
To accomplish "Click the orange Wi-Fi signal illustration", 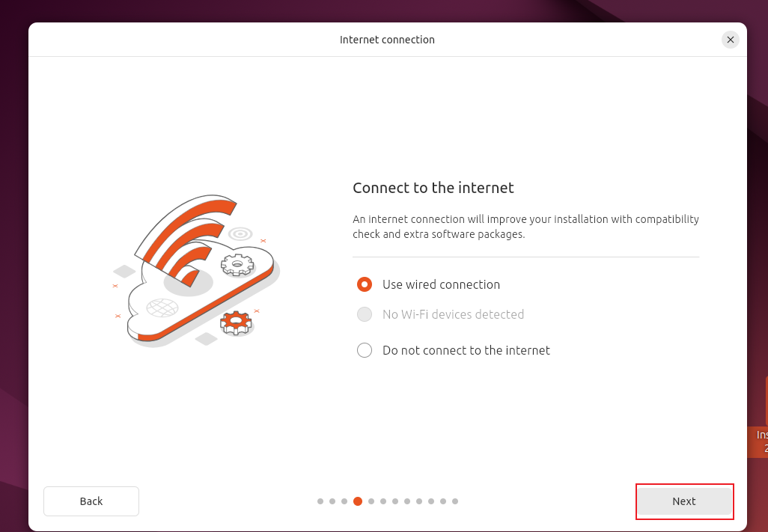I will coord(187,236).
